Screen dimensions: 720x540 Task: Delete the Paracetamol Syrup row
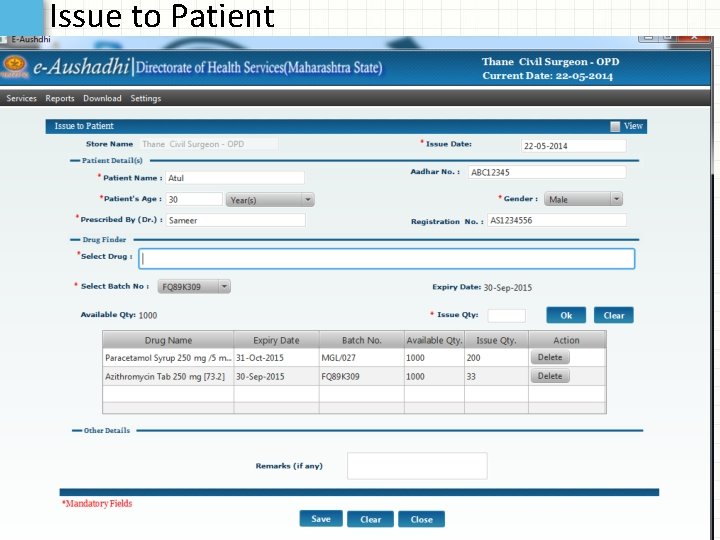(550, 357)
